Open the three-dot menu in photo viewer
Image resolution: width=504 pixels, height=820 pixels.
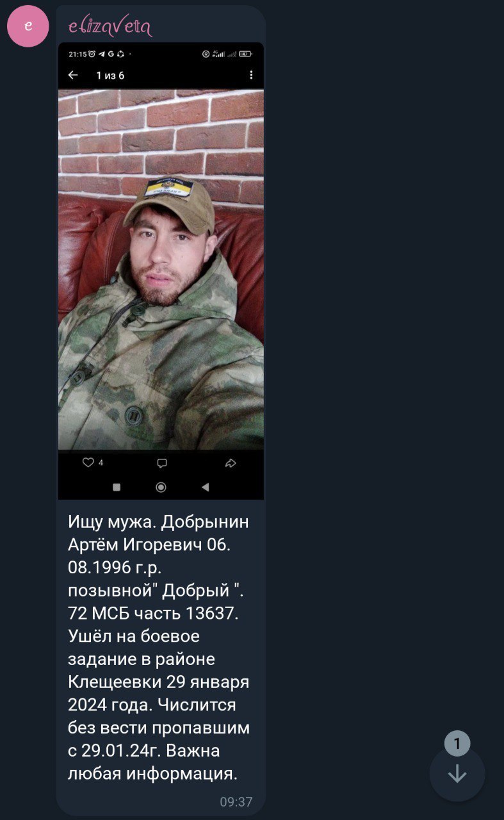[x=251, y=75]
